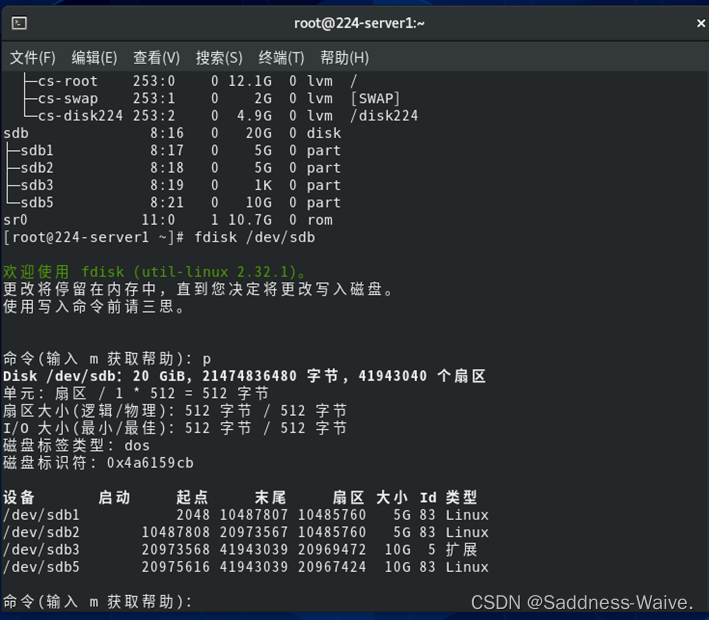
Task: Click the command text fdisk /dev/sdb
Action: click(255, 237)
